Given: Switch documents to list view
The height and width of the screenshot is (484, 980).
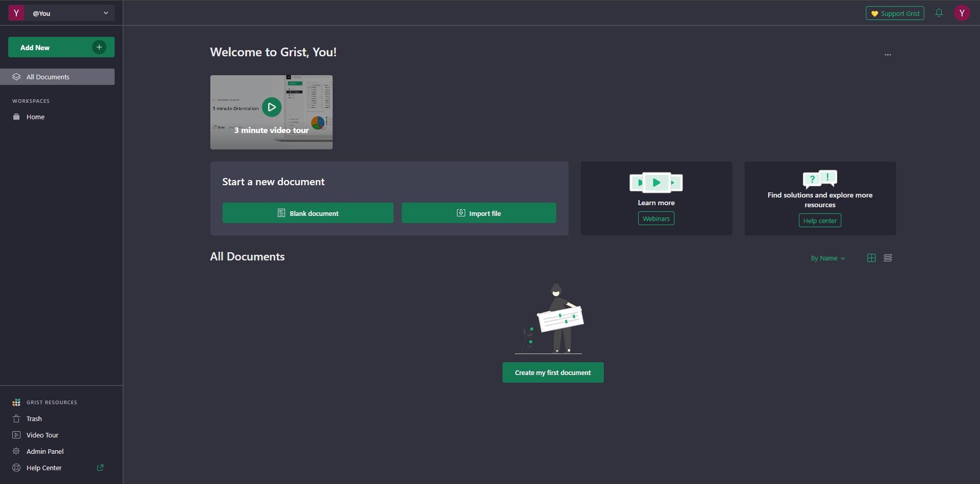Looking at the screenshot, I should (887, 258).
